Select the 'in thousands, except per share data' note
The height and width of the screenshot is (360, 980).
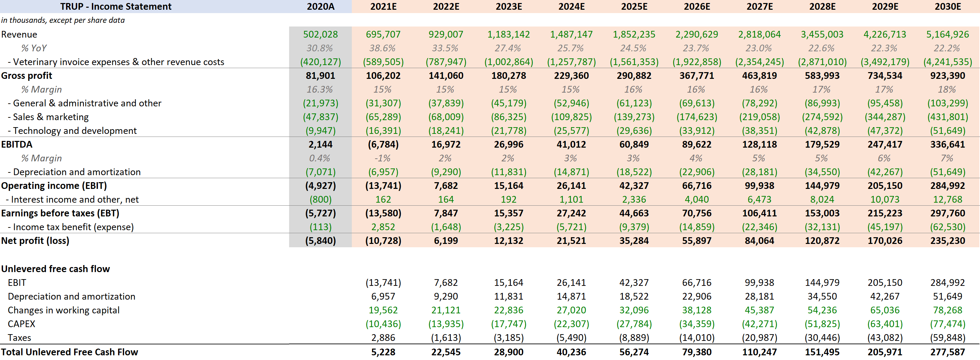pos(63,20)
